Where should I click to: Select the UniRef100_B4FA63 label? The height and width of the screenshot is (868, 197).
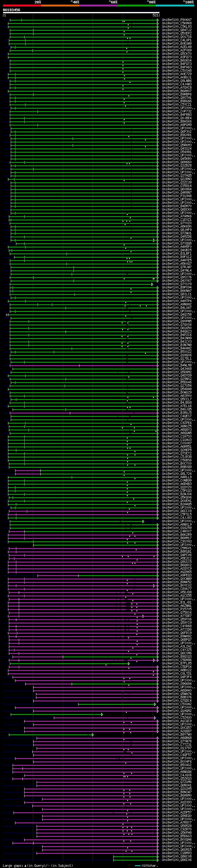pyautogui.click(x=176, y=67)
